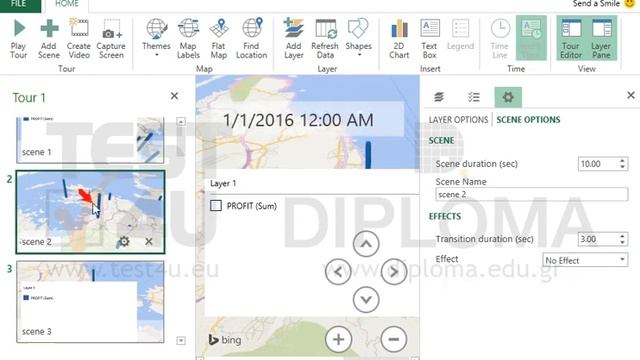Screen dimensions: 640x360
Task: Select the scene 1 thumbnail
Action: [90, 140]
